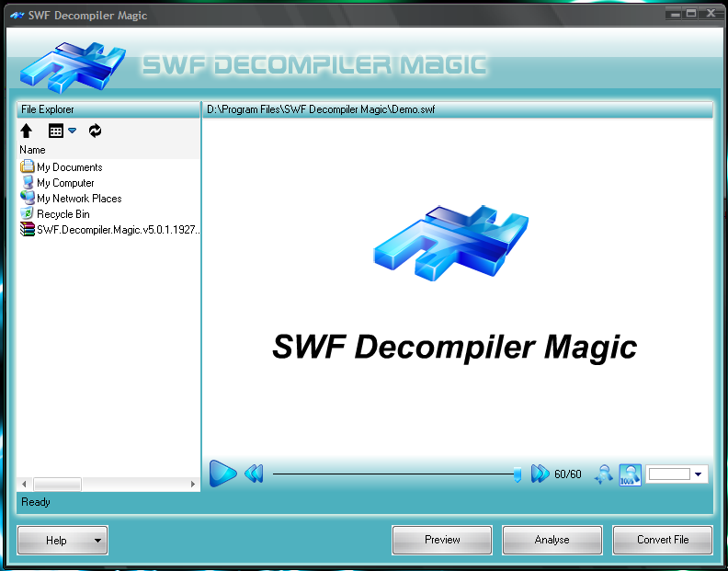Click the Ready status text
728x571 pixels.
coord(36,502)
